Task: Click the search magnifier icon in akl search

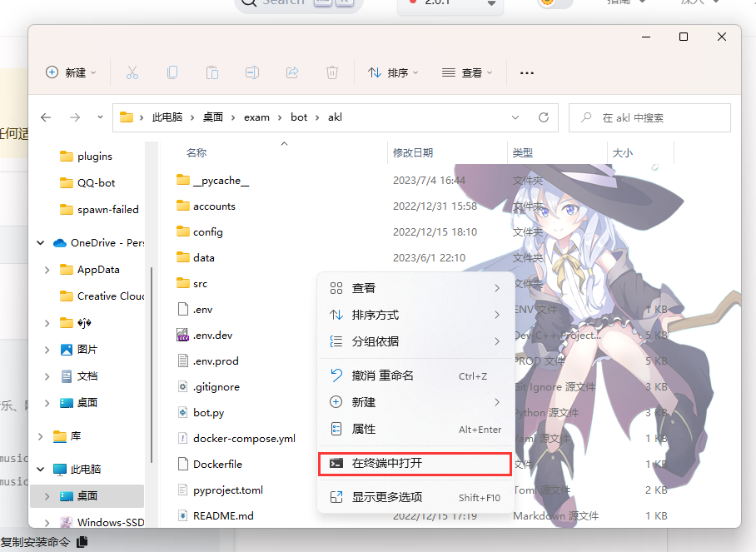Action: pyautogui.click(x=586, y=117)
